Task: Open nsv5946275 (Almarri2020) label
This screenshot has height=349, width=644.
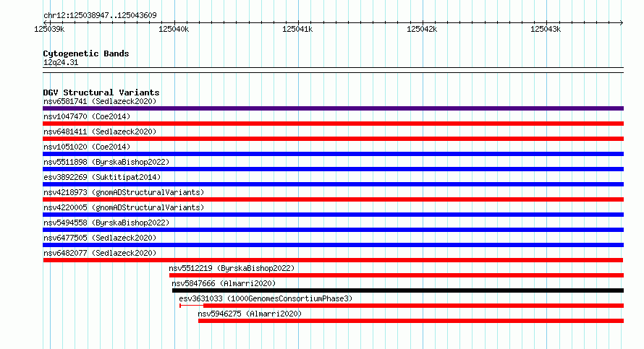Action: click(250, 314)
